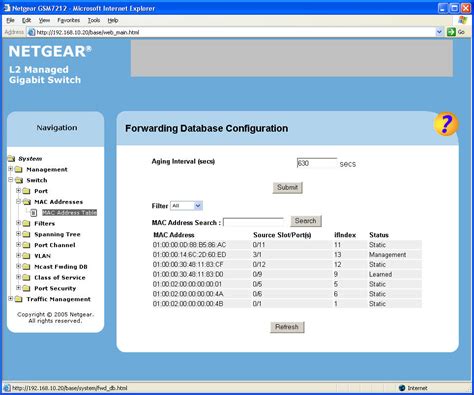Click the Management status cell
Viewport: 474px width, 395px height.
pyautogui.click(x=387, y=255)
